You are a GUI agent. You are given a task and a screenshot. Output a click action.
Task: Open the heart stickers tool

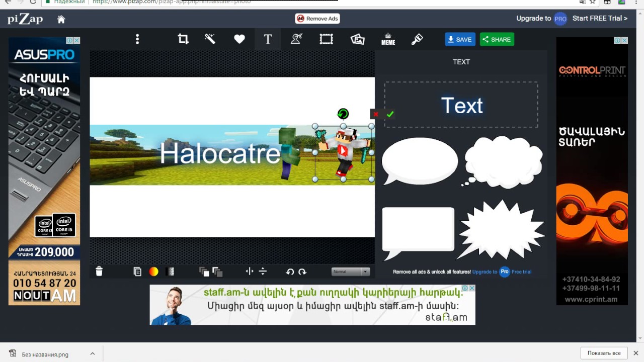click(239, 39)
